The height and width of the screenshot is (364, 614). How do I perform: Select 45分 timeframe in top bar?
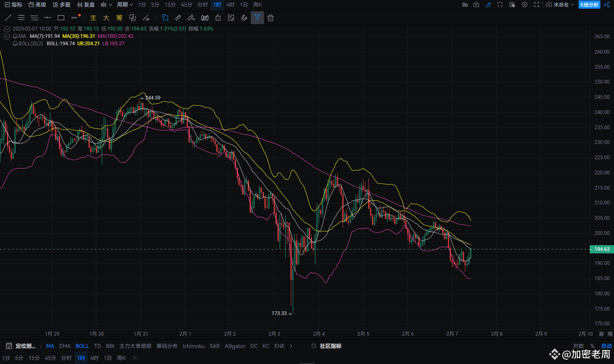pyautogui.click(x=187, y=5)
